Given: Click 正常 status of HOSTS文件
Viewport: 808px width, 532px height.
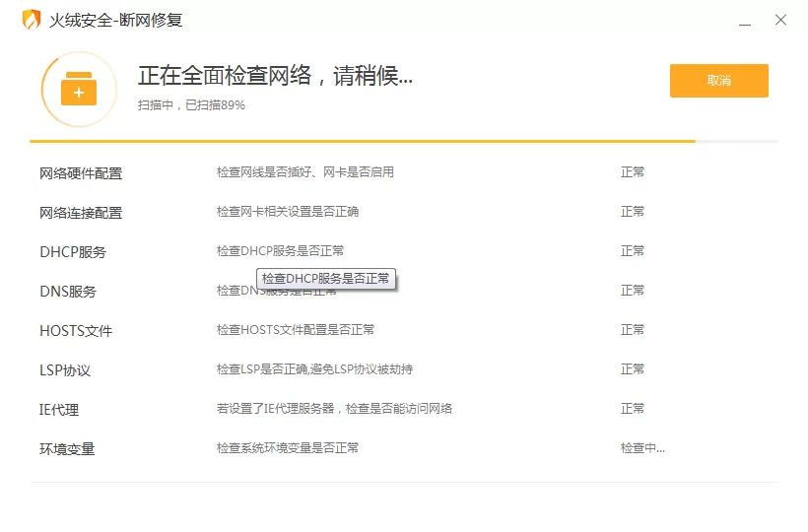Looking at the screenshot, I should tap(633, 330).
